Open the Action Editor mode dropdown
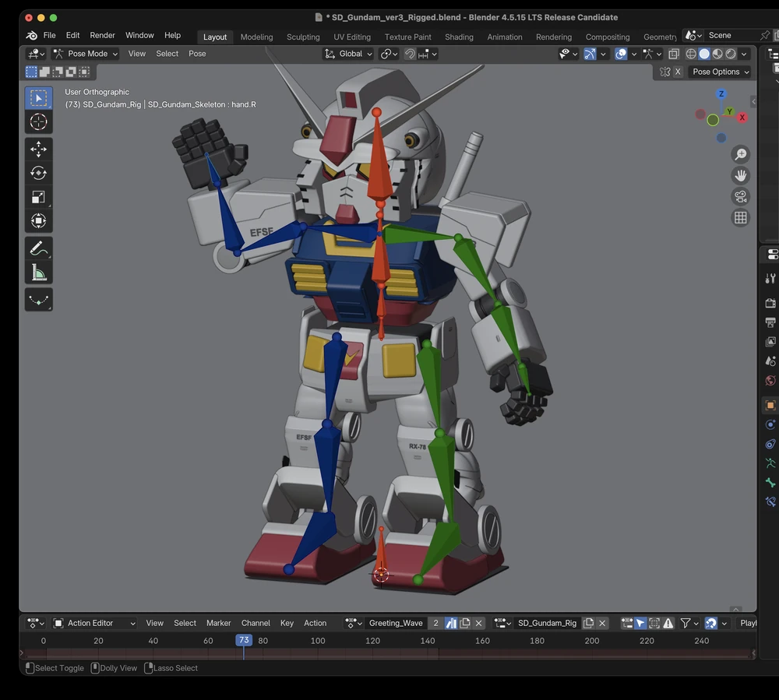This screenshot has width=779, height=700. [94, 623]
